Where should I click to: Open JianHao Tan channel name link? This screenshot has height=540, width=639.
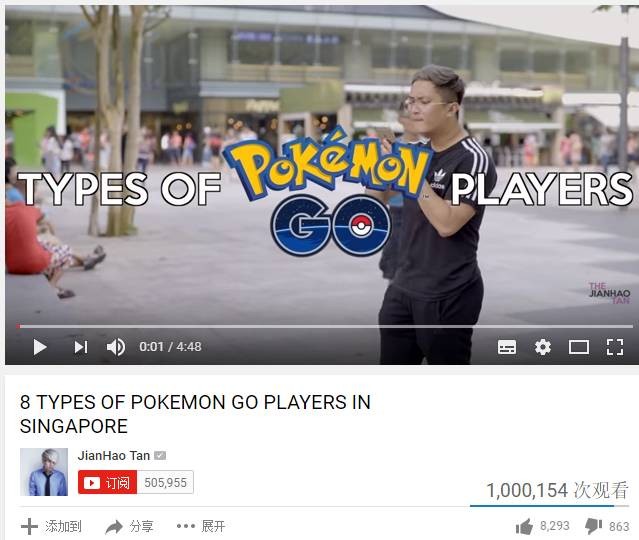point(114,455)
